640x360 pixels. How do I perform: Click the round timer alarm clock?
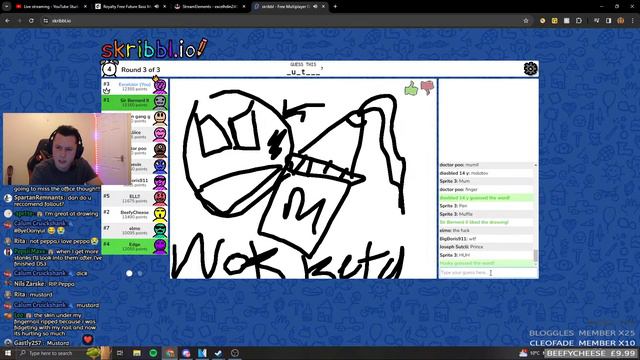point(109,69)
